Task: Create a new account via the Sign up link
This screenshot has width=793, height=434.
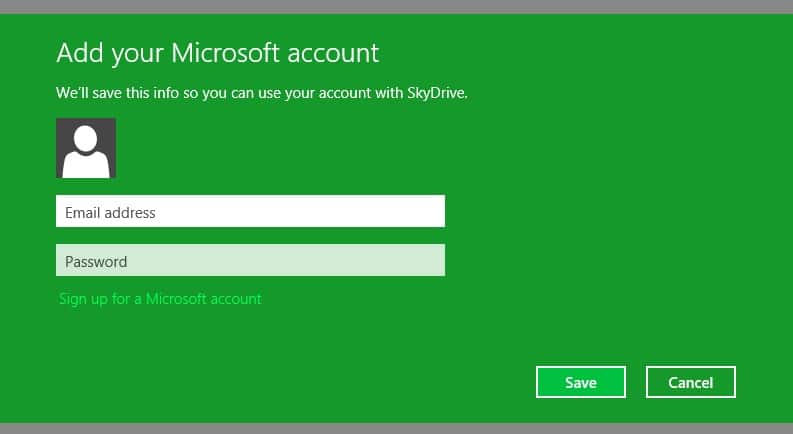Action: coord(160,299)
